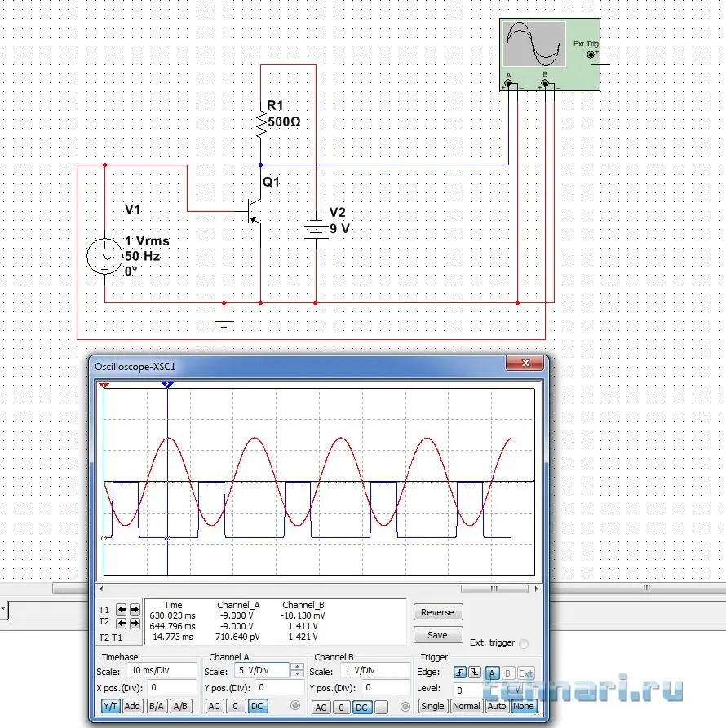Click oscilloscope channel A input terminal
The width and height of the screenshot is (726, 728).
point(509,84)
